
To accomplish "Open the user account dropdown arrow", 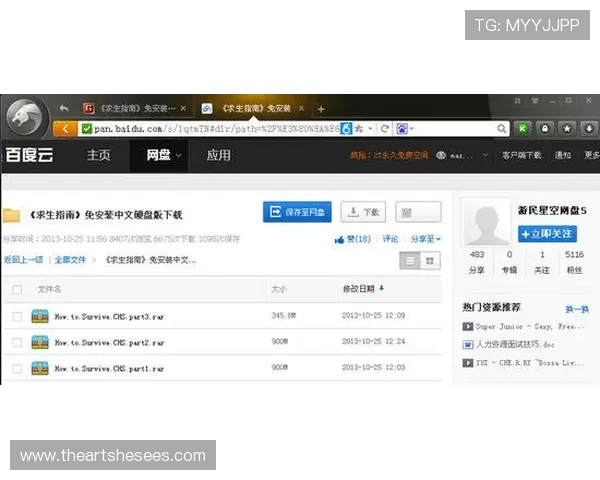I will 485,155.
